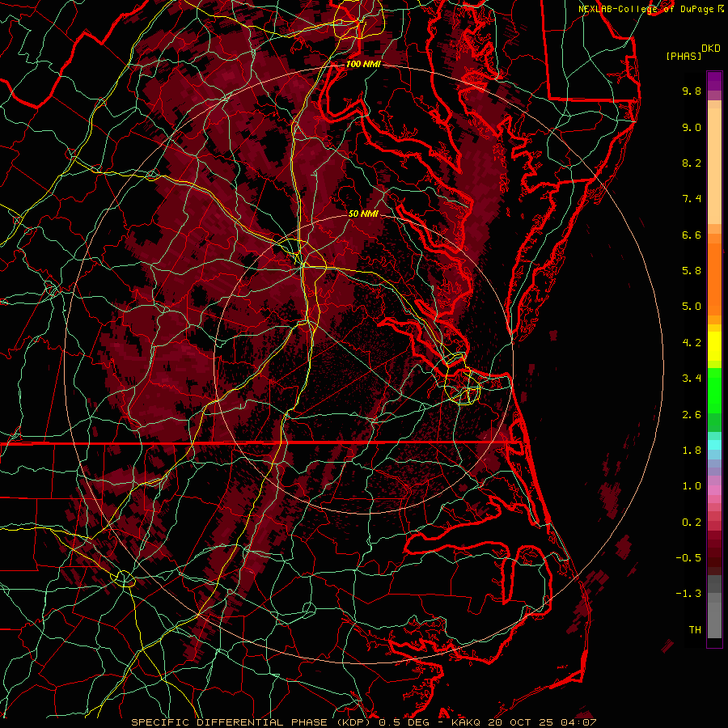
Task: Click the 2.6 legend value
Action: [692, 415]
